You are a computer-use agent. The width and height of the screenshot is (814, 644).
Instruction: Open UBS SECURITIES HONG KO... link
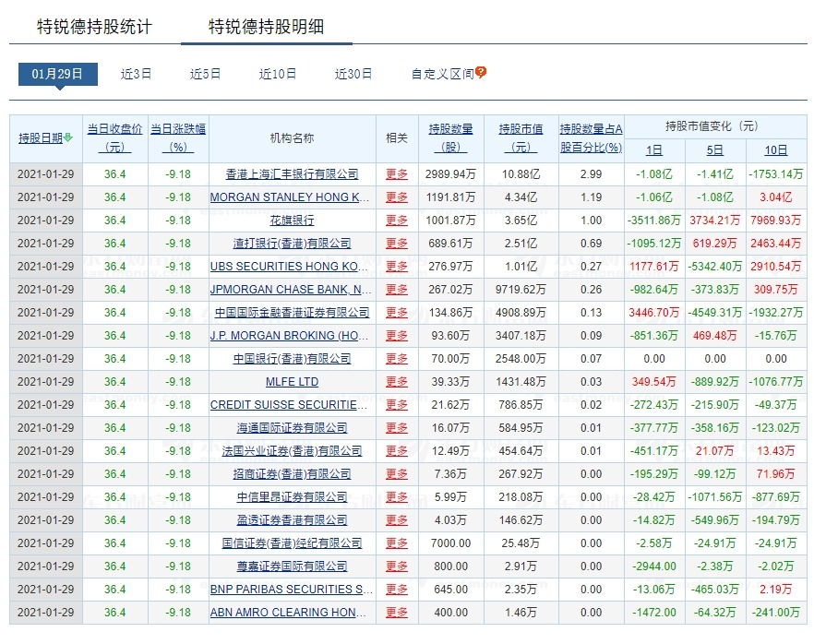[x=289, y=267]
